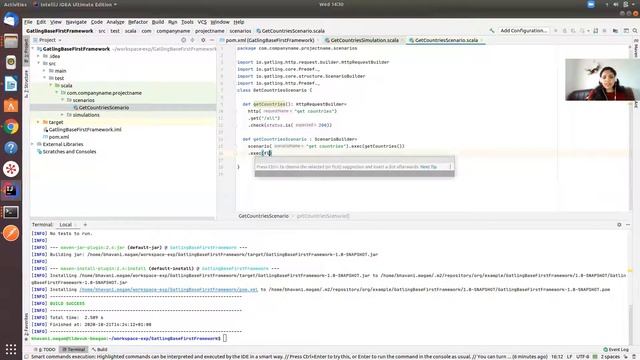
Task: Expand the main folder
Action: tap(45, 71)
